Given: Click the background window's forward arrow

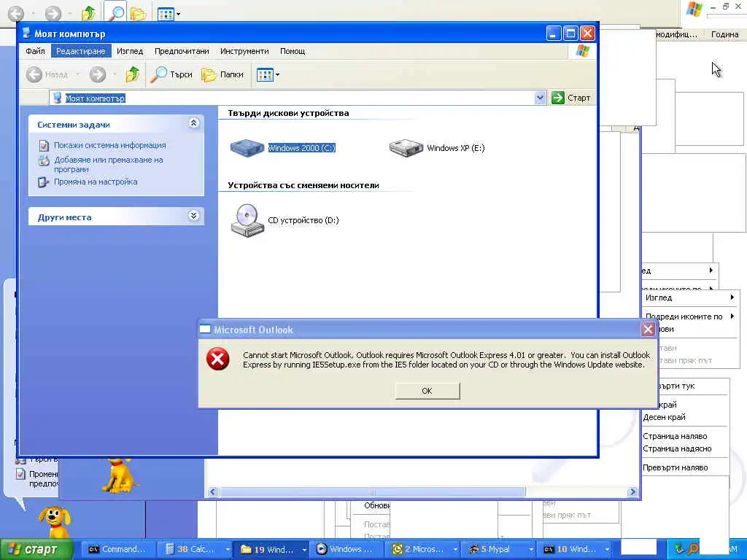Looking at the screenshot, I should (x=53, y=13).
